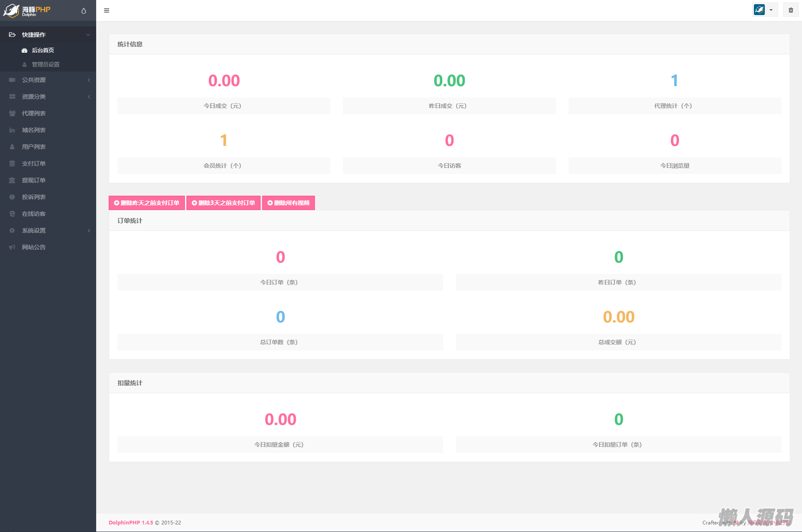The height and width of the screenshot is (532, 802).
Task: Toggle the sidebar with hamburger icon
Action: click(107, 10)
